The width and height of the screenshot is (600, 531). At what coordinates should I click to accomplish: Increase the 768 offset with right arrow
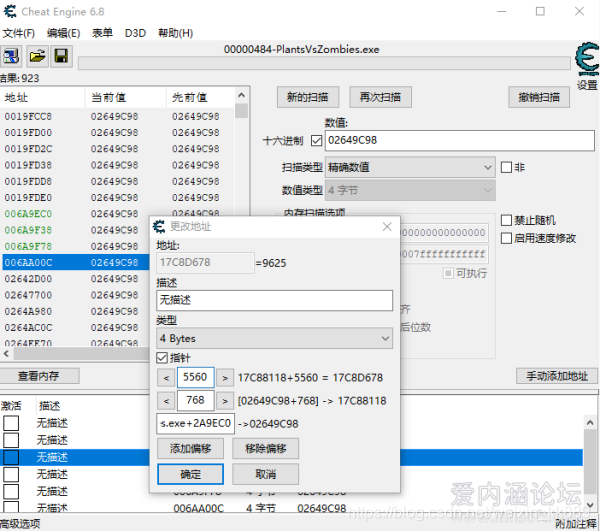tap(225, 401)
